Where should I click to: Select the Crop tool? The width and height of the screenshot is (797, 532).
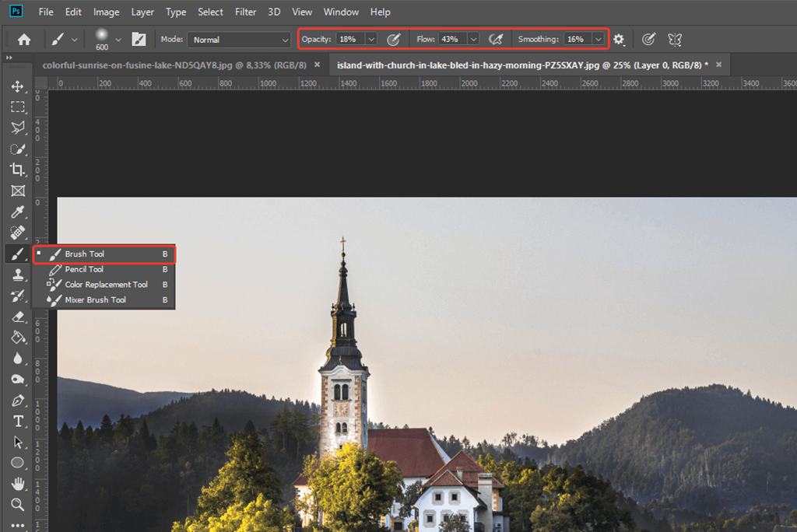[x=18, y=170]
